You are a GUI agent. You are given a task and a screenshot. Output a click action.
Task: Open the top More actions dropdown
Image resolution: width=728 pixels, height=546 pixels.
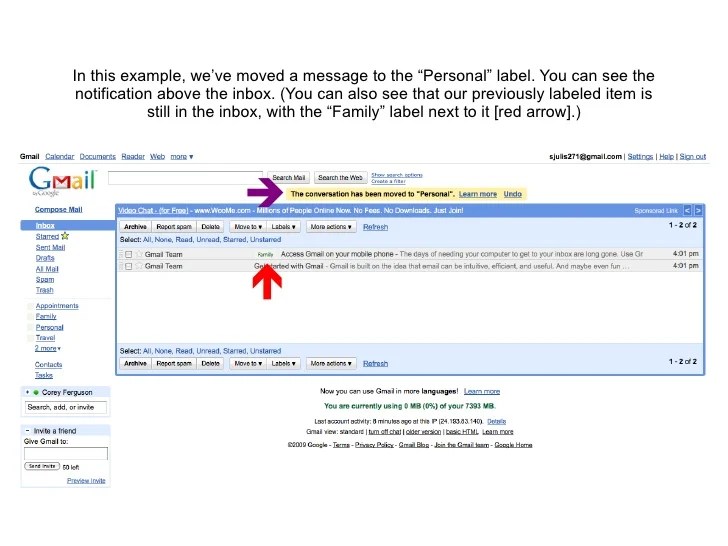coord(331,227)
